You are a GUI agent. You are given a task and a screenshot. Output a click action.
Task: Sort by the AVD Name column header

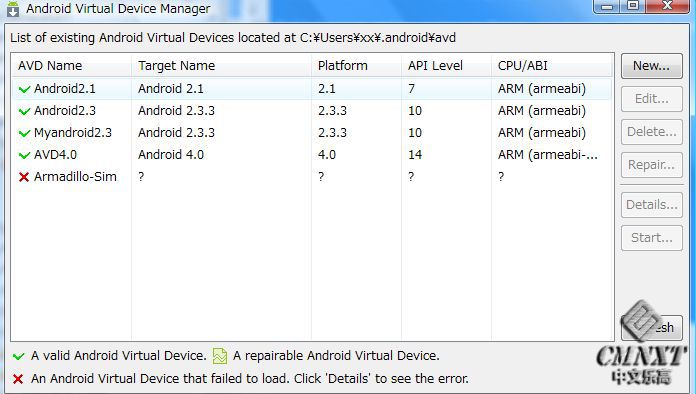click(71, 66)
